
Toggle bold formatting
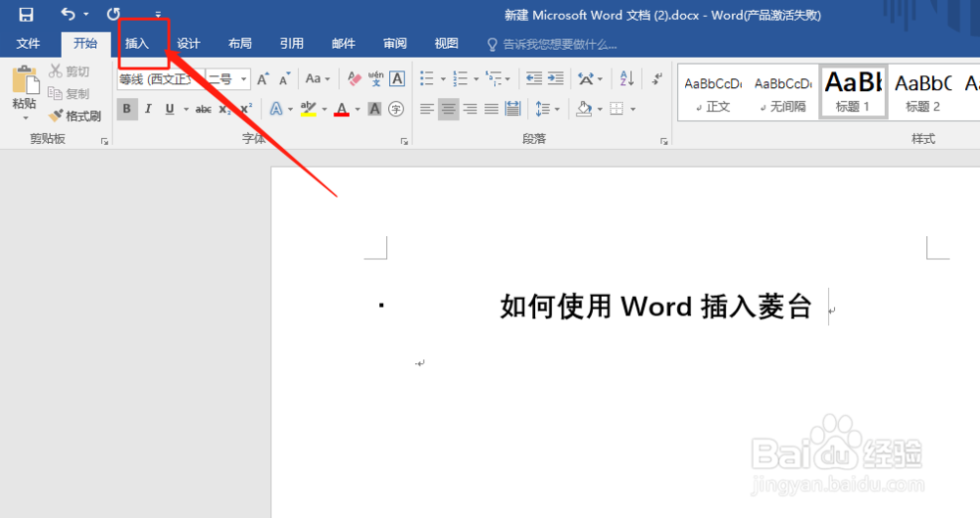[126, 109]
